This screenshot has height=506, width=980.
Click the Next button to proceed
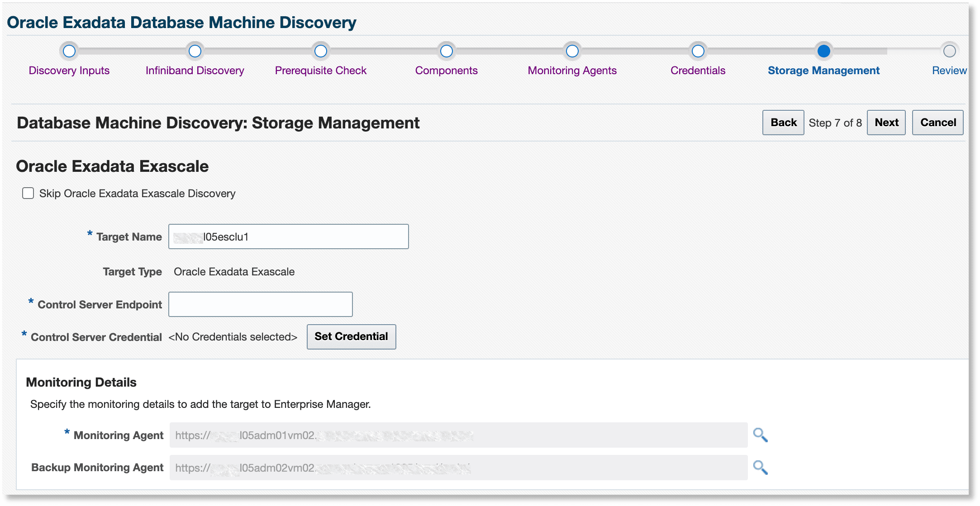tap(885, 122)
